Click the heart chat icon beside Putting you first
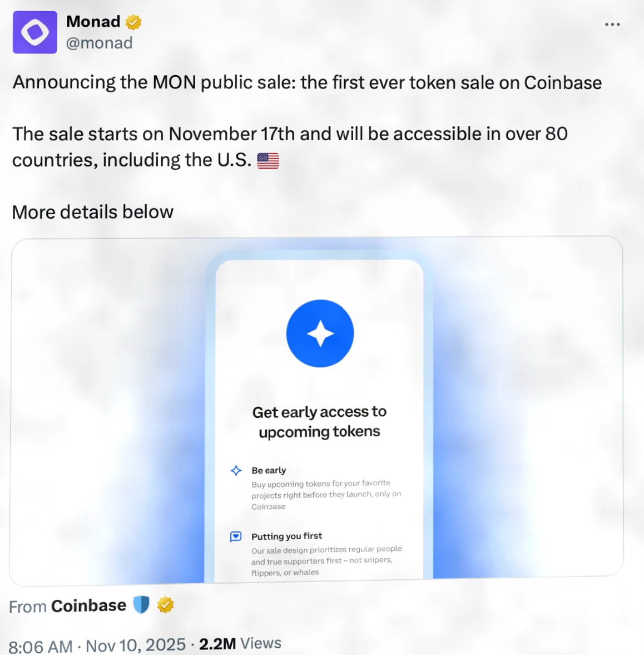Image resolution: width=644 pixels, height=655 pixels. tap(236, 536)
